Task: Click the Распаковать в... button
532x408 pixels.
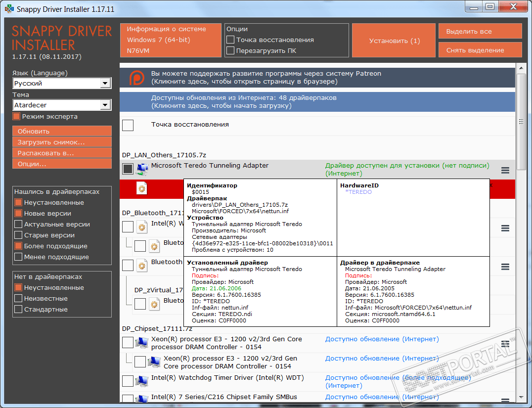Action: point(62,153)
